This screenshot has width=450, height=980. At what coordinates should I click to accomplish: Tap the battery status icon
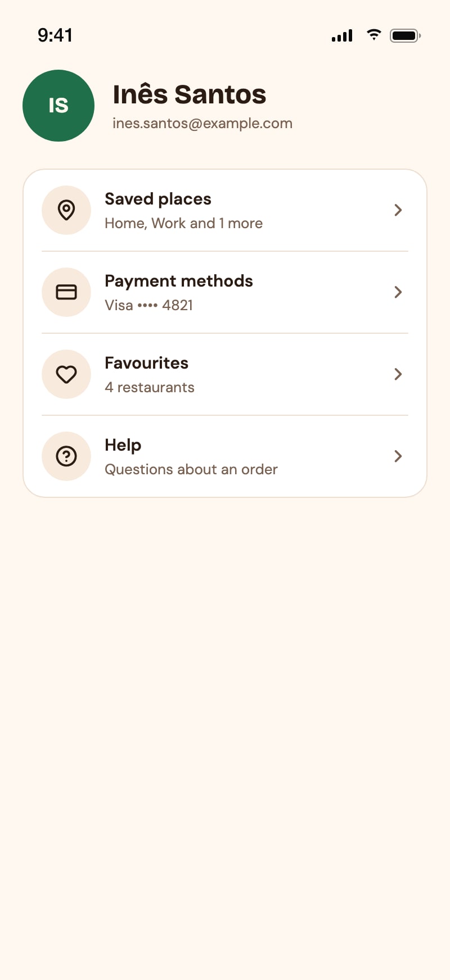coord(405,35)
